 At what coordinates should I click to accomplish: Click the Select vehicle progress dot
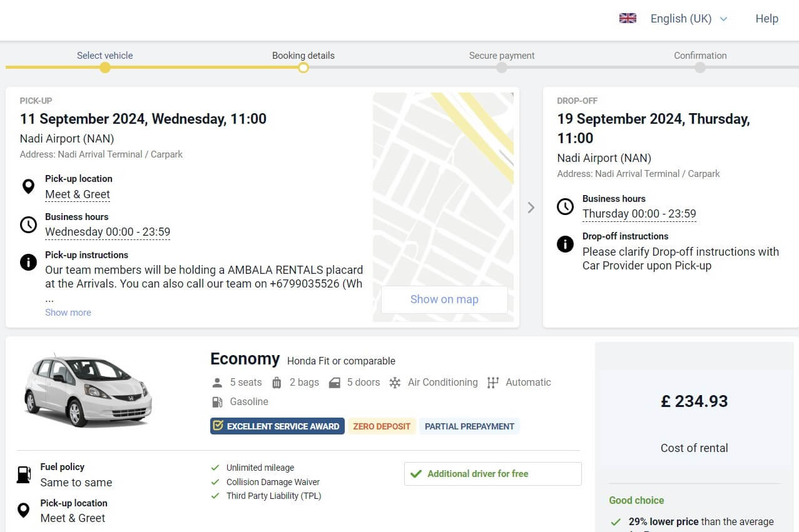click(105, 68)
